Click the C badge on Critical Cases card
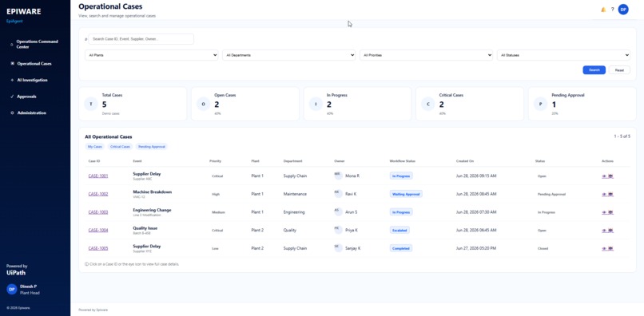This screenshot has height=316, width=644. click(428, 104)
